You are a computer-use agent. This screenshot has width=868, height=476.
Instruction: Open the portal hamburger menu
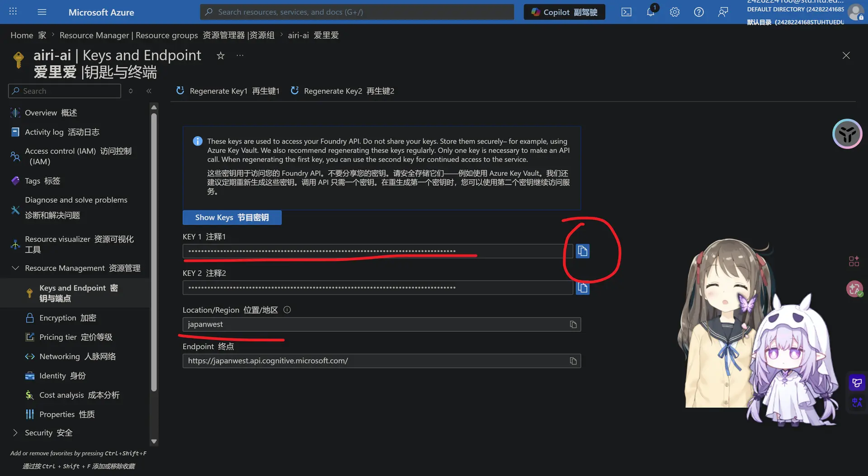42,12
